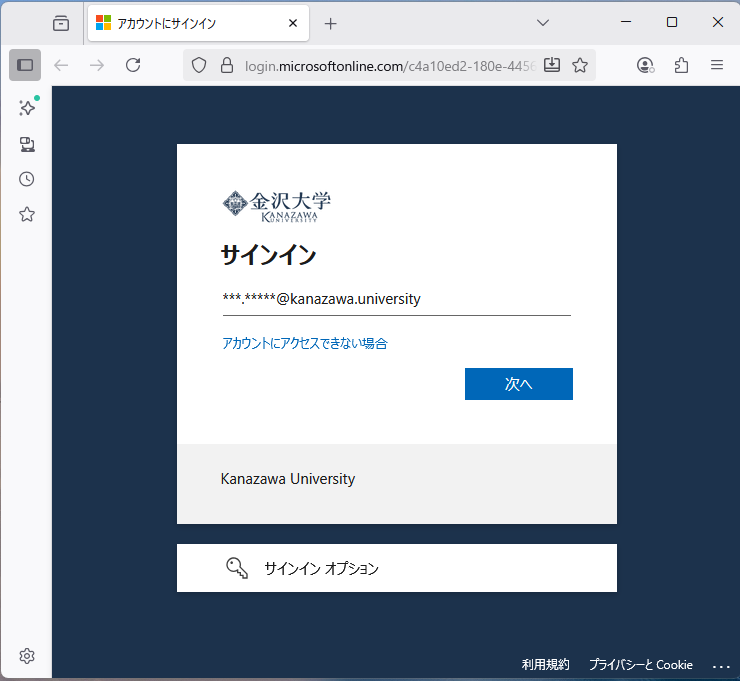Open the tracking protection shield icon
This screenshot has width=740, height=681.
199,65
